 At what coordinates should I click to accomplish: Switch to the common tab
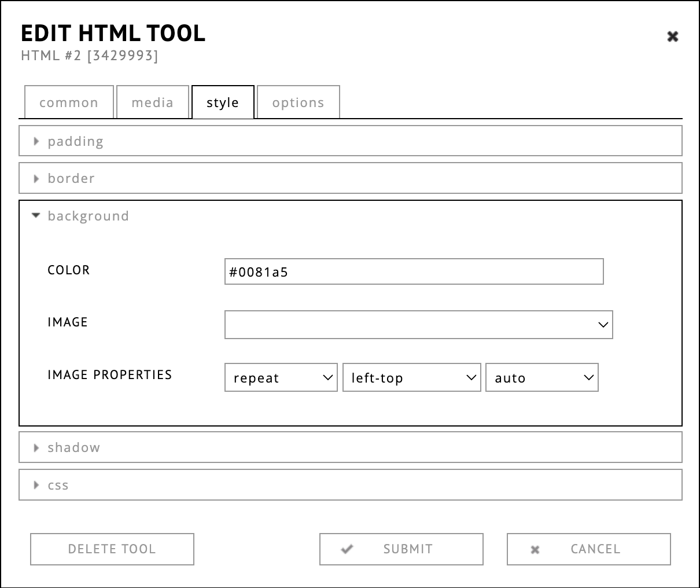click(x=69, y=102)
